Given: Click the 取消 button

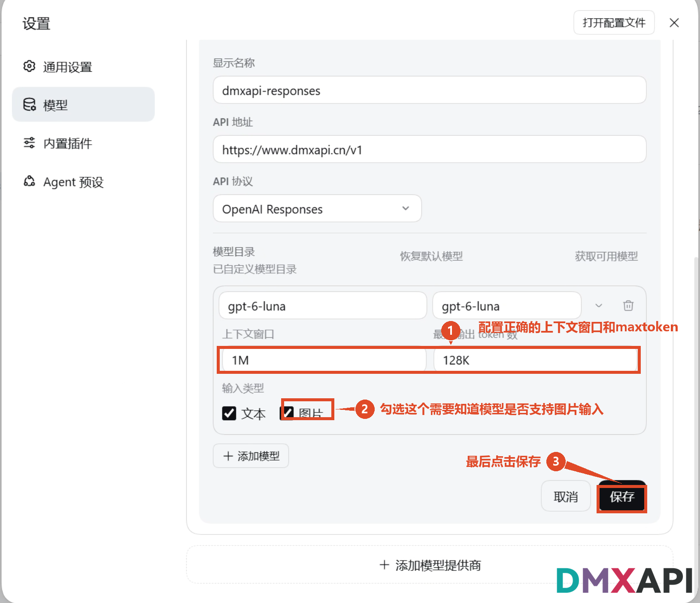Looking at the screenshot, I should click(566, 496).
